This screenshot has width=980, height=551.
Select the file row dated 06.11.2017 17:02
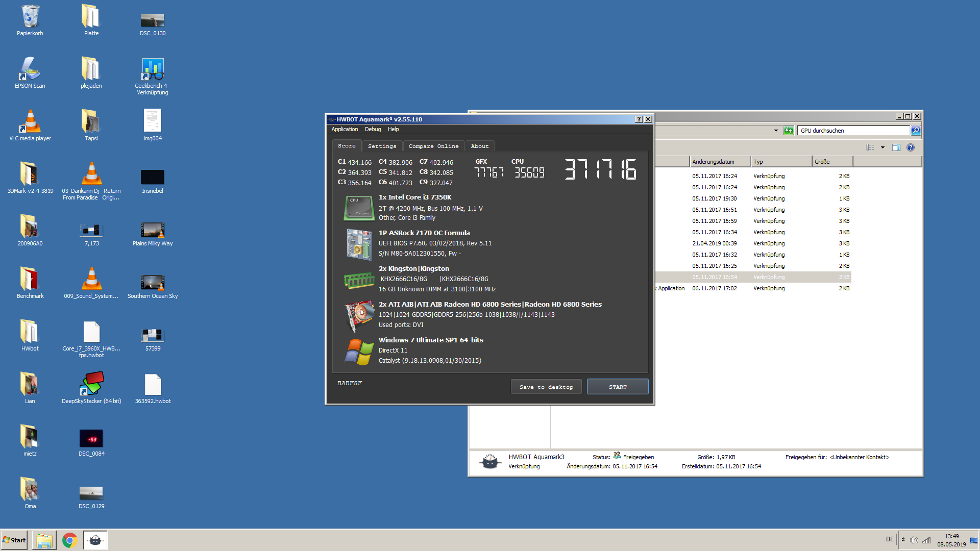753,288
